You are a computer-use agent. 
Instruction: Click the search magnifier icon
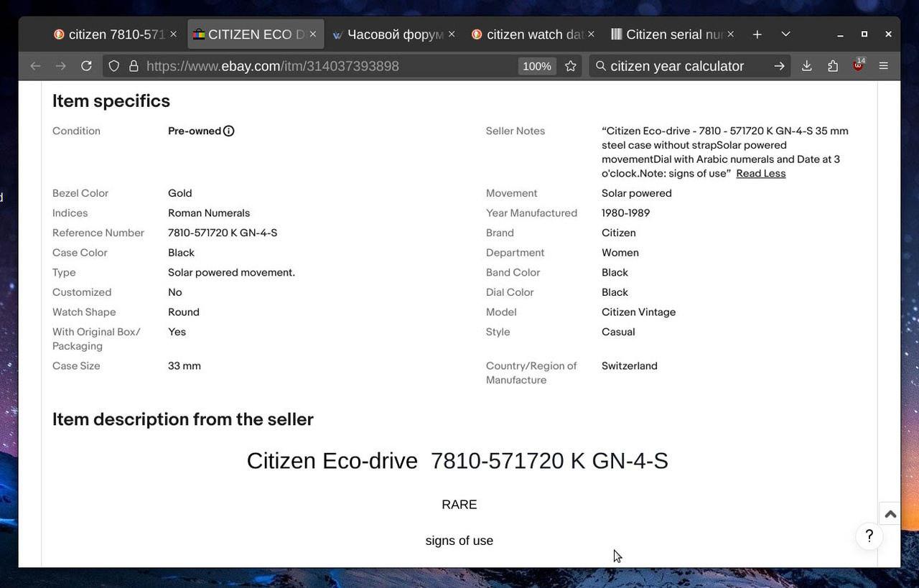[x=601, y=66]
